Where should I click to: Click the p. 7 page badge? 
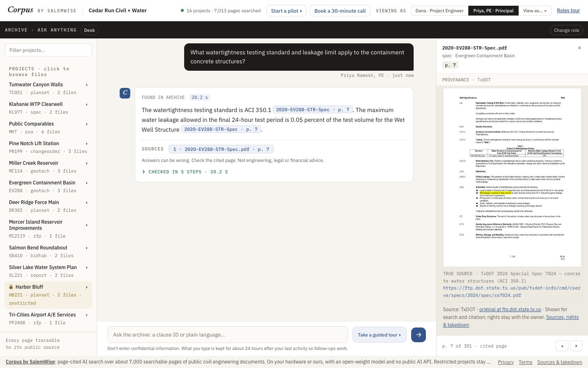pos(450,65)
